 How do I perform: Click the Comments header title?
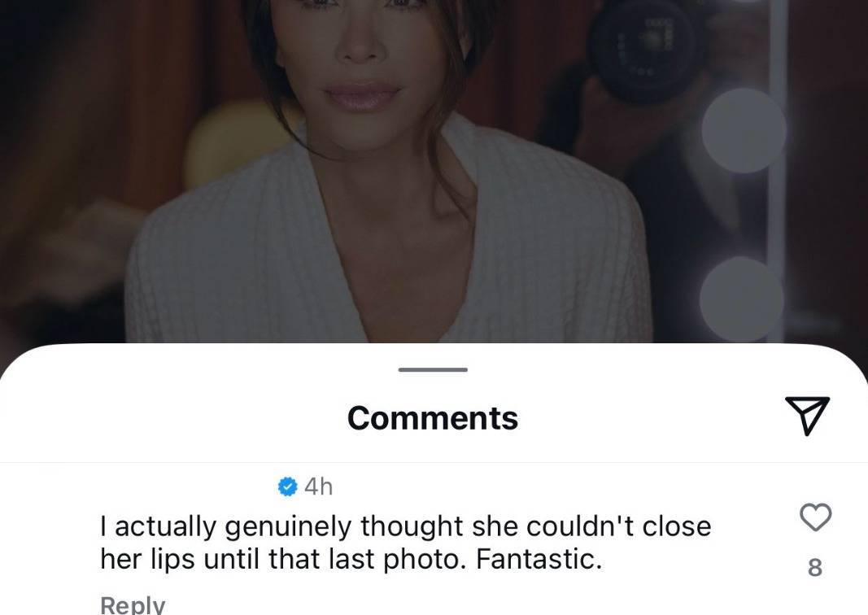point(433,417)
